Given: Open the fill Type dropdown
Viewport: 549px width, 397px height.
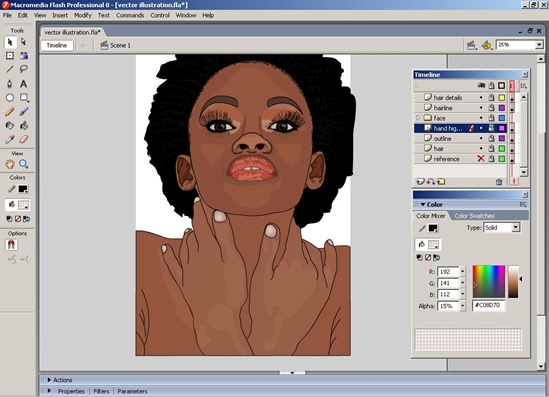Looking at the screenshot, I should tap(515, 228).
